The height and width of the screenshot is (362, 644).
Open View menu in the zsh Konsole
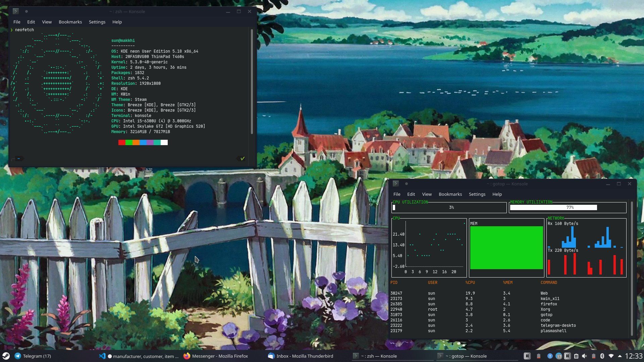click(x=47, y=22)
